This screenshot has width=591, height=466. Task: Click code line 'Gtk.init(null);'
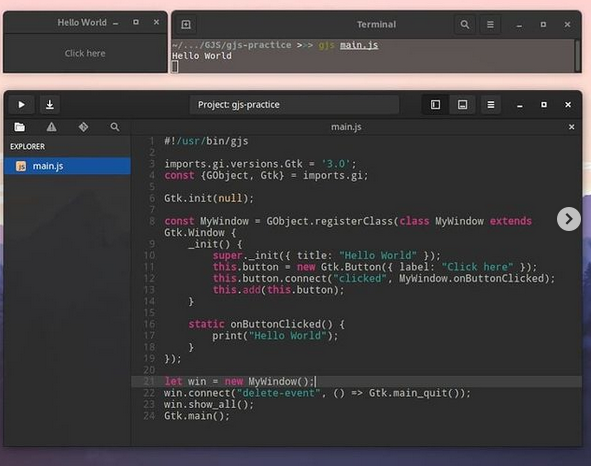tap(209, 198)
